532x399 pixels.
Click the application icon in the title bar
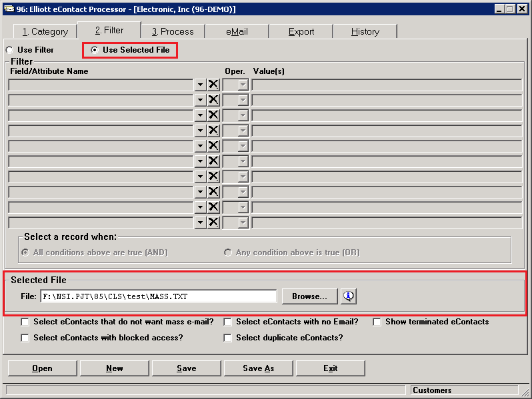(9, 9)
